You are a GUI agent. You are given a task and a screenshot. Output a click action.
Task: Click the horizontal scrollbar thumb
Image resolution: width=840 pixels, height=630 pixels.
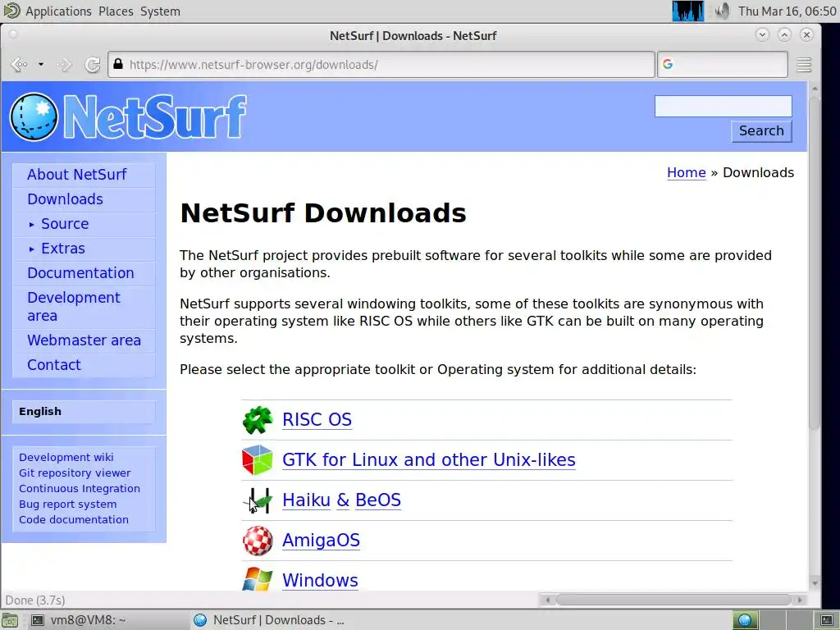tap(673, 600)
